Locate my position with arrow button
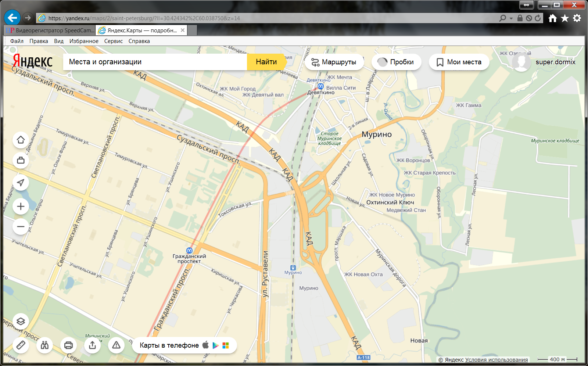588x366 pixels. (x=21, y=183)
